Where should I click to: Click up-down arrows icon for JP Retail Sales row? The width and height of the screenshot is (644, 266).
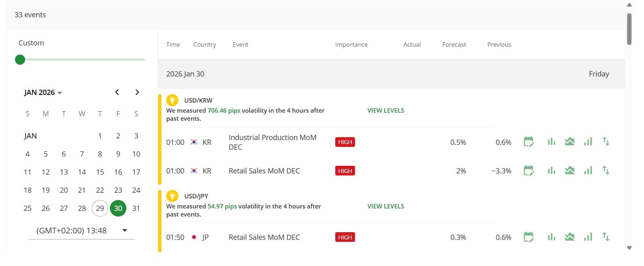606,237
